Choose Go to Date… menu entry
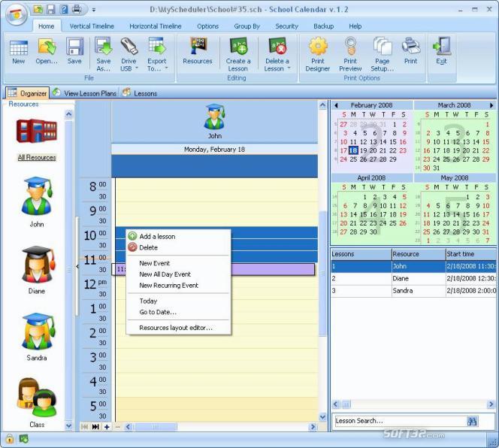This screenshot has width=499, height=448. coord(178,312)
